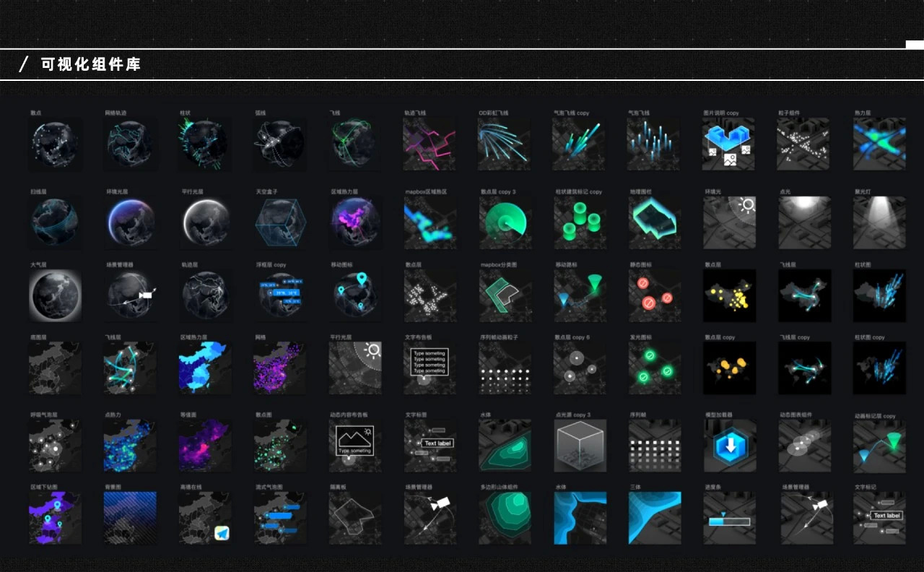Select the 进度条 progress bar component

(729, 518)
